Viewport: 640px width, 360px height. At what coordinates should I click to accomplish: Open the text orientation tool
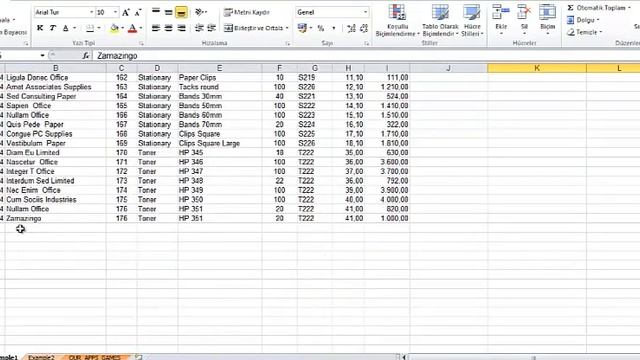tap(200, 12)
